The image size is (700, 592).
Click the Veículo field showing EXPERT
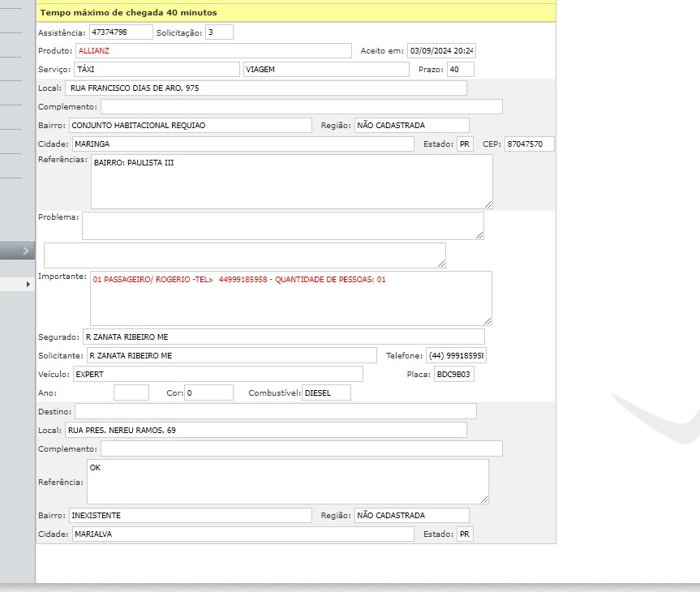pyautogui.click(x=217, y=375)
